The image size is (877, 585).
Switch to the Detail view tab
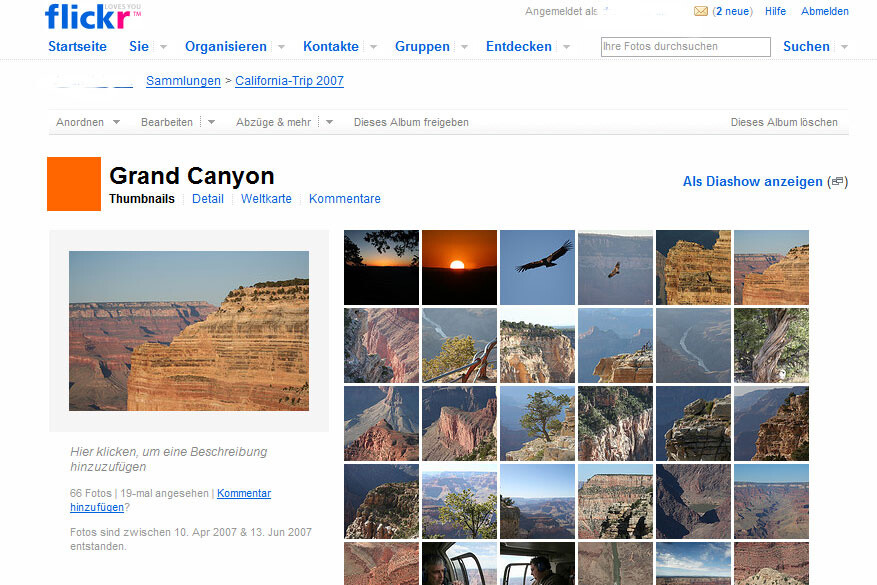point(208,199)
